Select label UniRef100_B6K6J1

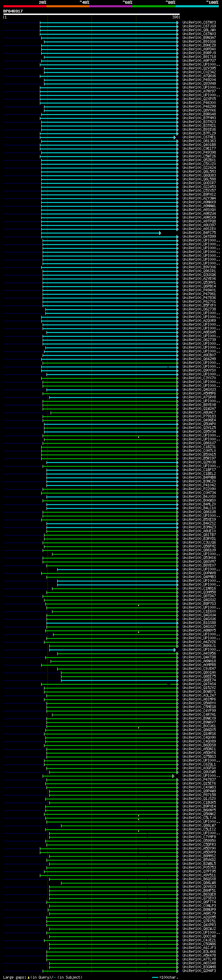pyautogui.click(x=199, y=646)
